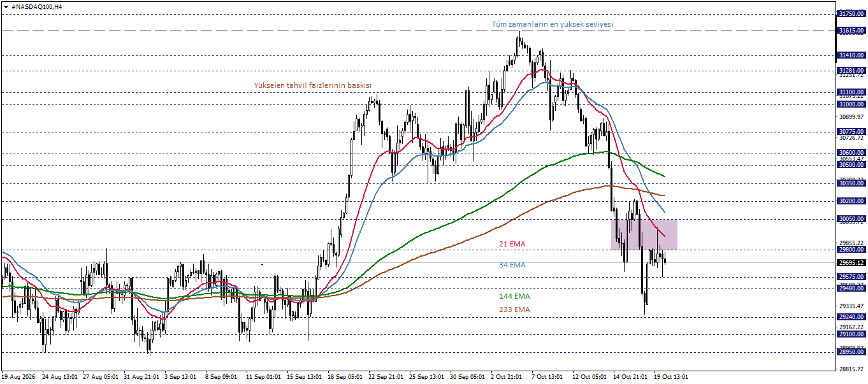Click the 31281.00 price level tag
Screen dimensions: 868x384
pos(851,70)
